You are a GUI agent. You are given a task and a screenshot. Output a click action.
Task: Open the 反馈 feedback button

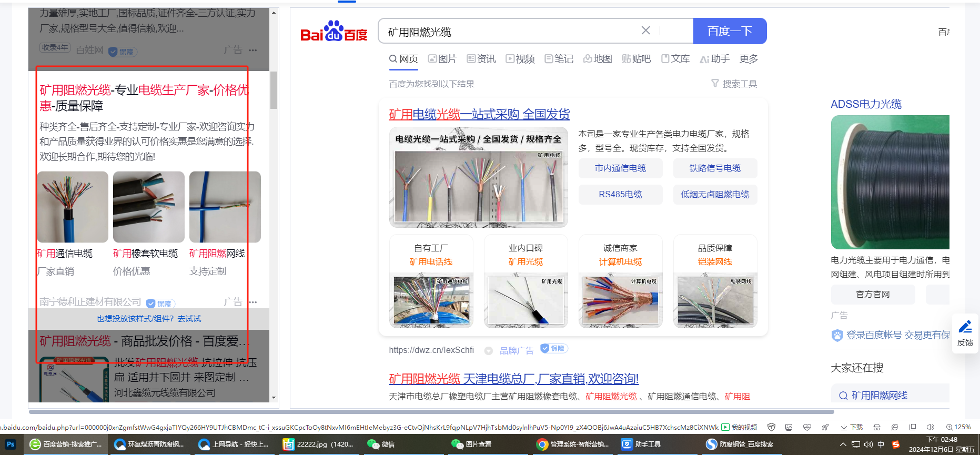(965, 333)
